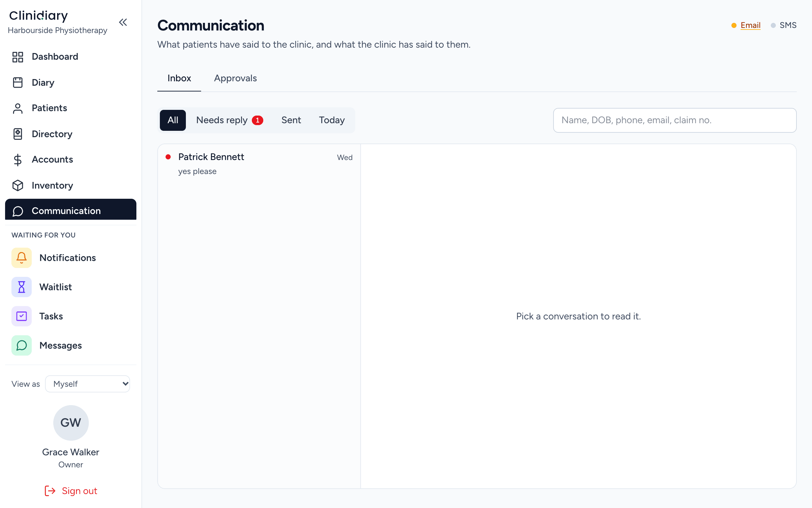Click the Sign out arrow icon
This screenshot has height=508, width=812.
pyautogui.click(x=50, y=491)
